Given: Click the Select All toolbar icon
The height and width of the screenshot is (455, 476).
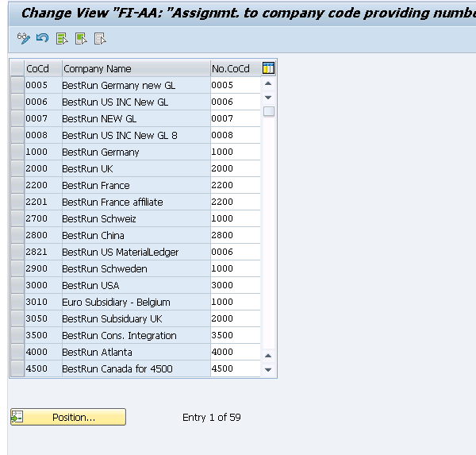Looking at the screenshot, I should tap(62, 39).
